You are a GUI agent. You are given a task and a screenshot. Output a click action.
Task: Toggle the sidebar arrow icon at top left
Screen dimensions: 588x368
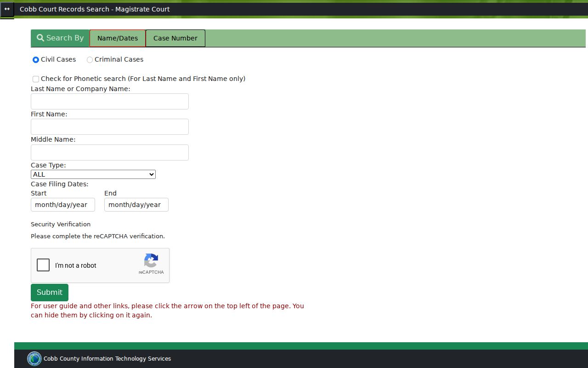[x=7, y=9]
